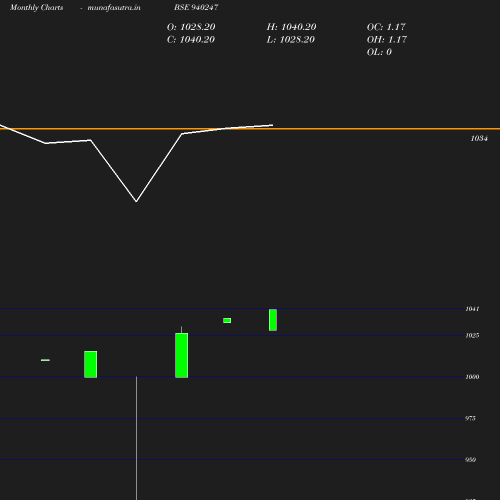Click the 950 price axis label
The width and height of the screenshot is (500, 500).
click(x=470, y=460)
